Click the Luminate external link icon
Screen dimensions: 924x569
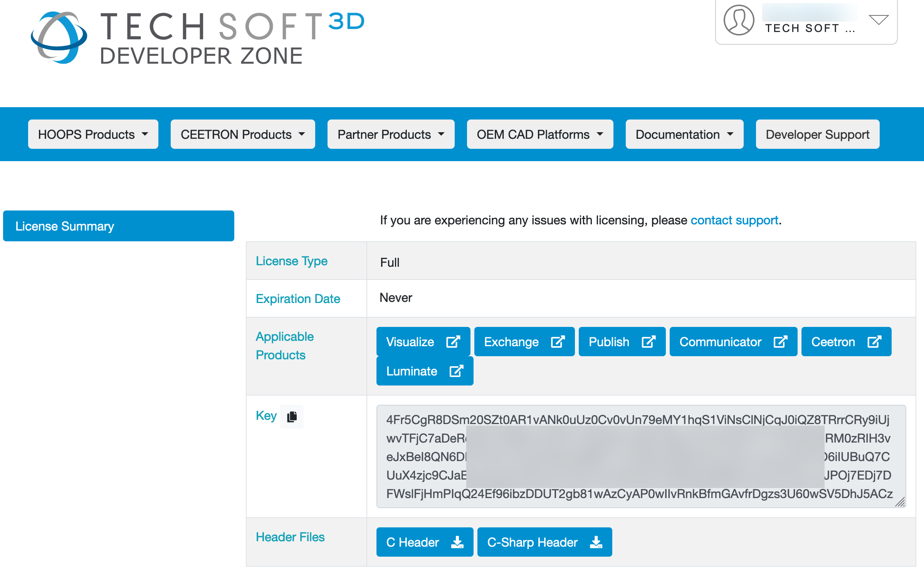click(x=456, y=371)
